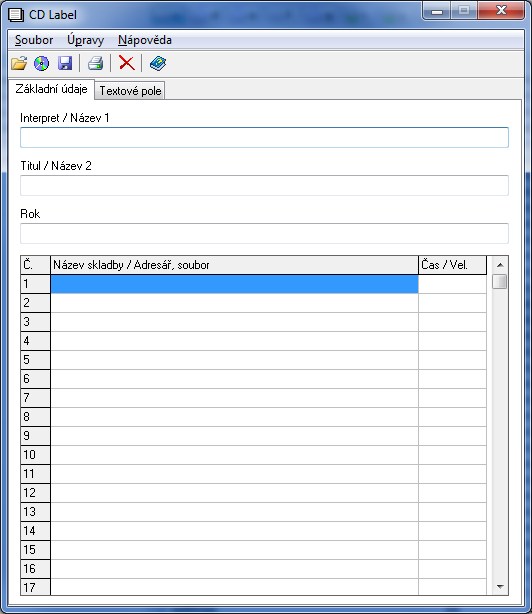Screen dimensions: 532x614
Task: Open a file with the folder icon
Action: (x=19, y=63)
